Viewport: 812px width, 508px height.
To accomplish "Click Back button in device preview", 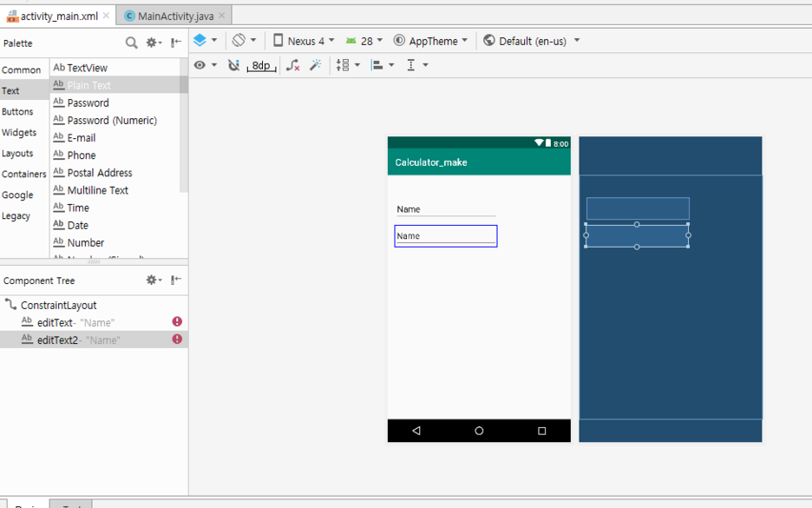I will click(x=416, y=431).
